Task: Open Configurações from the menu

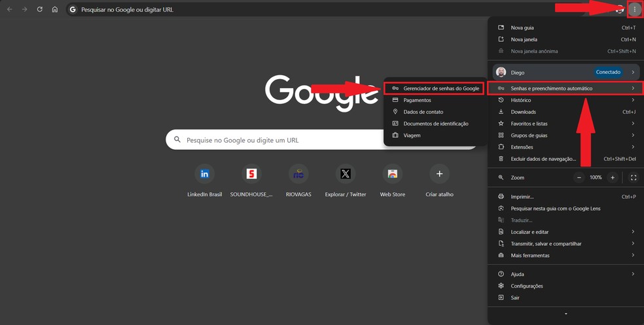Action: [566, 286]
